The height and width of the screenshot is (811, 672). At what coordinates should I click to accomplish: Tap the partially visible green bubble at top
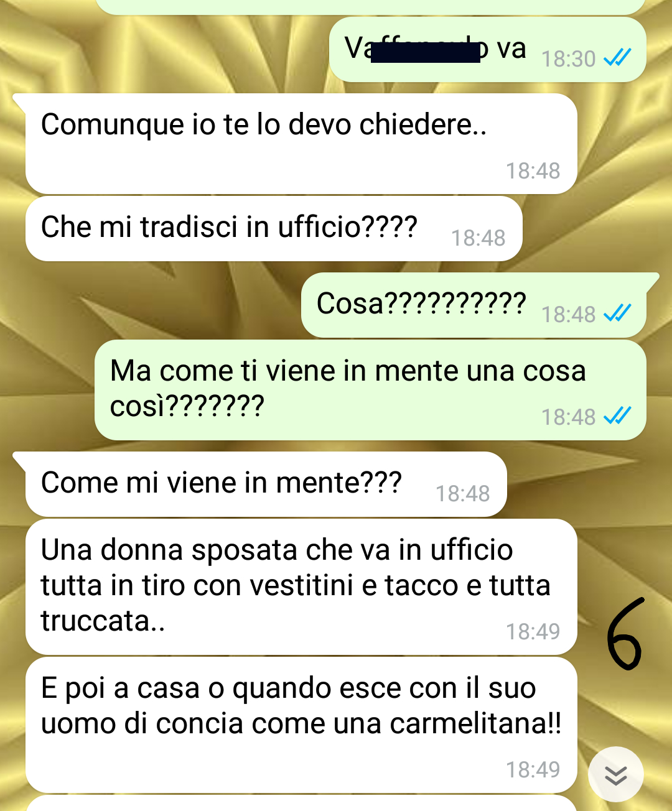click(x=370, y=6)
